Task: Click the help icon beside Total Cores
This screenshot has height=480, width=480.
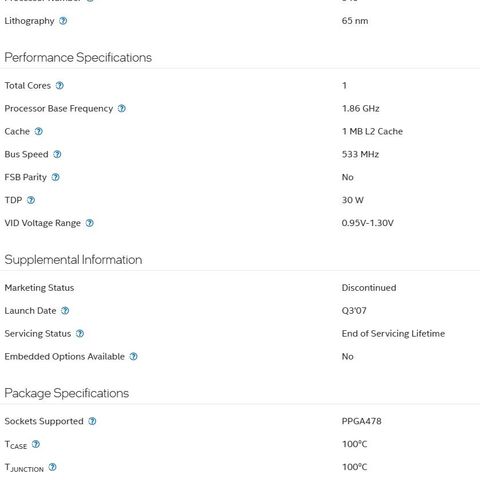Action: pyautogui.click(x=60, y=86)
